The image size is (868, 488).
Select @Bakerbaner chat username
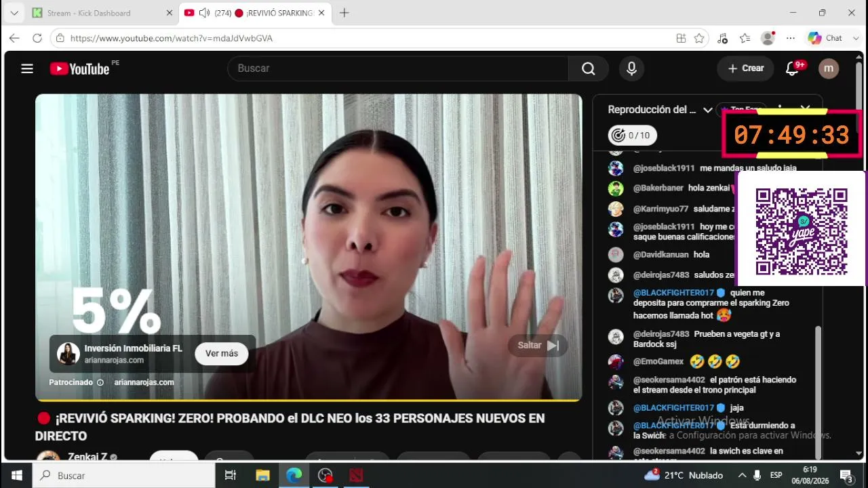pos(658,188)
